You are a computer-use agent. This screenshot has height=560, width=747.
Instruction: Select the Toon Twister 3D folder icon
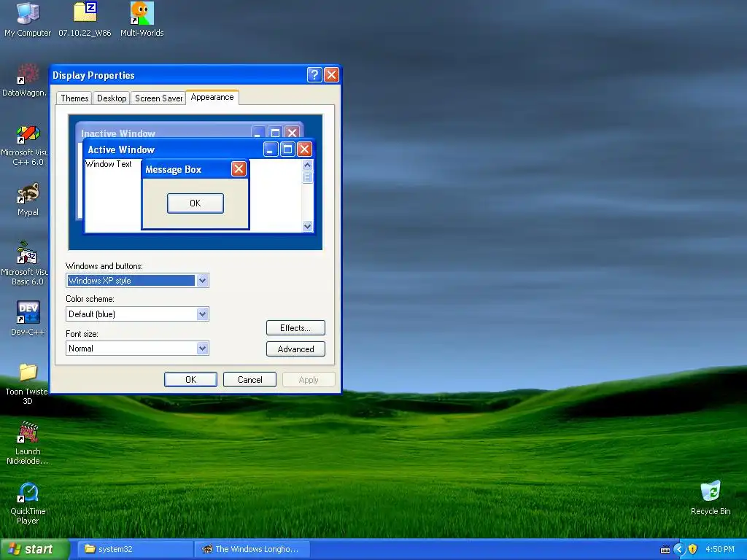[x=27, y=384]
